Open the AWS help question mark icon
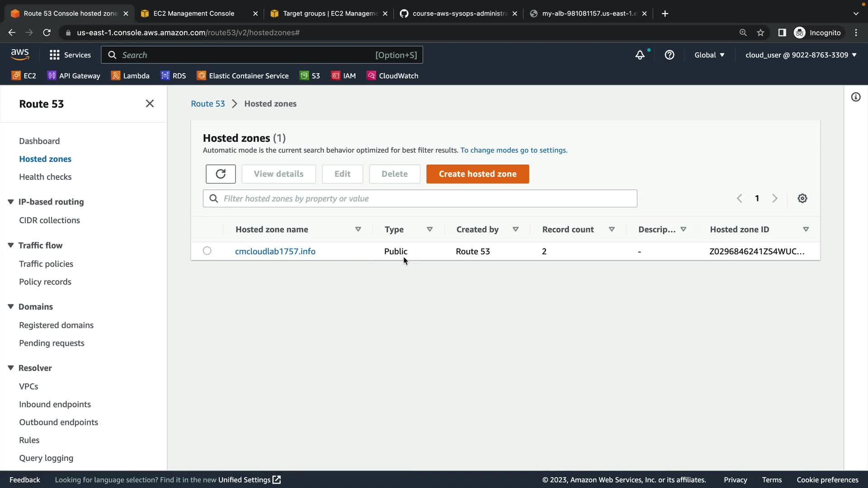Viewport: 868px width, 488px height. click(669, 55)
